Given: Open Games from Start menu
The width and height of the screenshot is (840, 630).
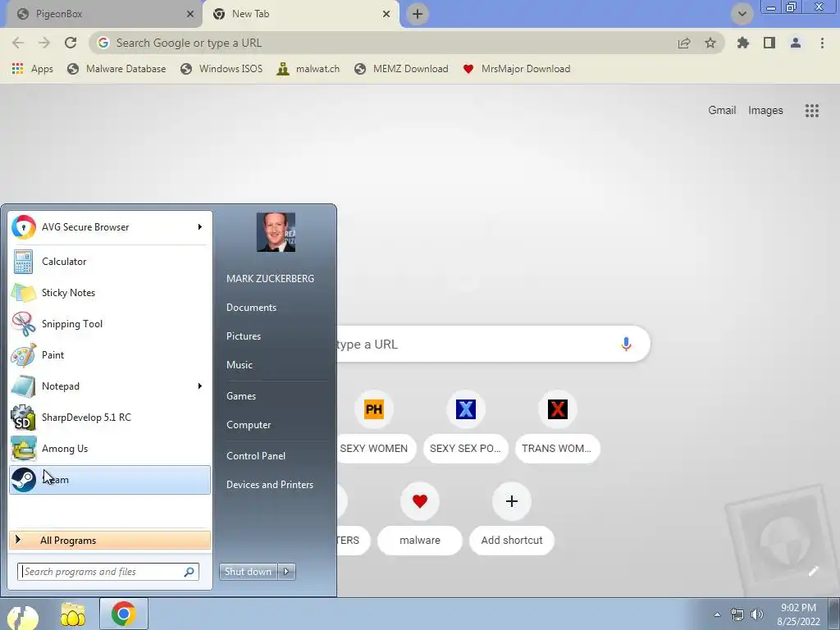Looking at the screenshot, I should tap(241, 396).
